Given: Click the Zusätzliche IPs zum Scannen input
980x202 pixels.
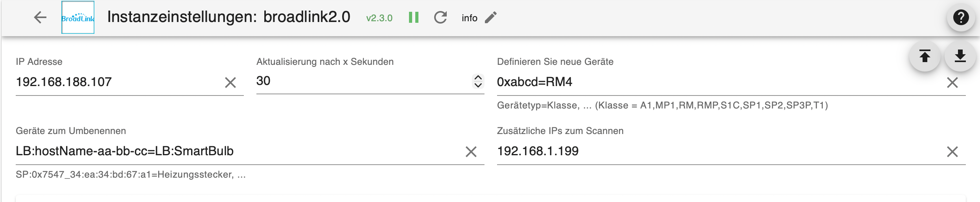Looking at the screenshot, I should click(x=716, y=151).
